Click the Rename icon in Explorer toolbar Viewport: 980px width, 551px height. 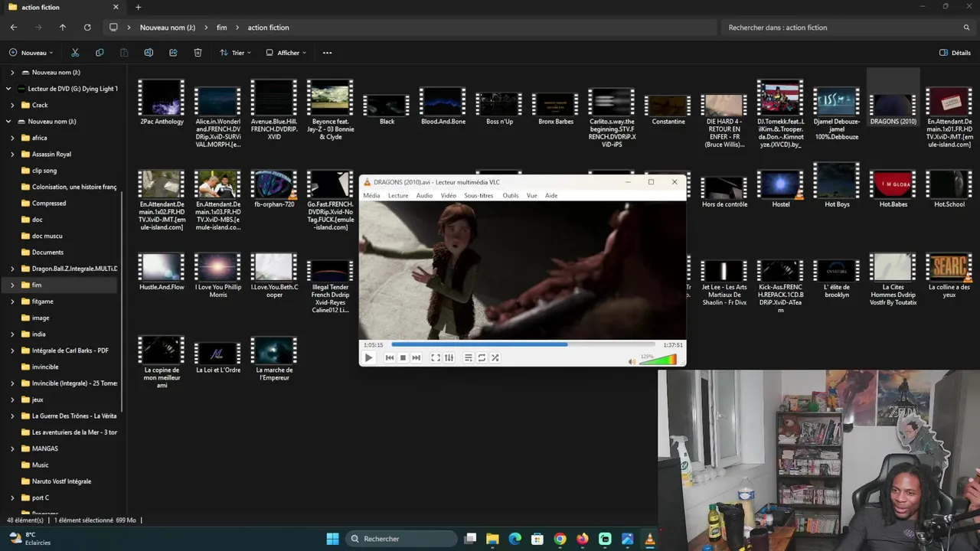(149, 53)
